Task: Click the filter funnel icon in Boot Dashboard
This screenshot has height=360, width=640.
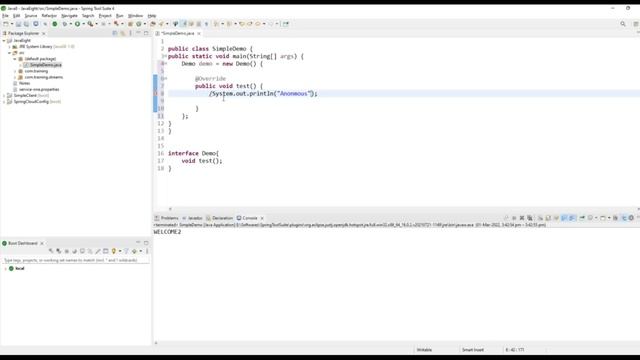Action: (126, 251)
